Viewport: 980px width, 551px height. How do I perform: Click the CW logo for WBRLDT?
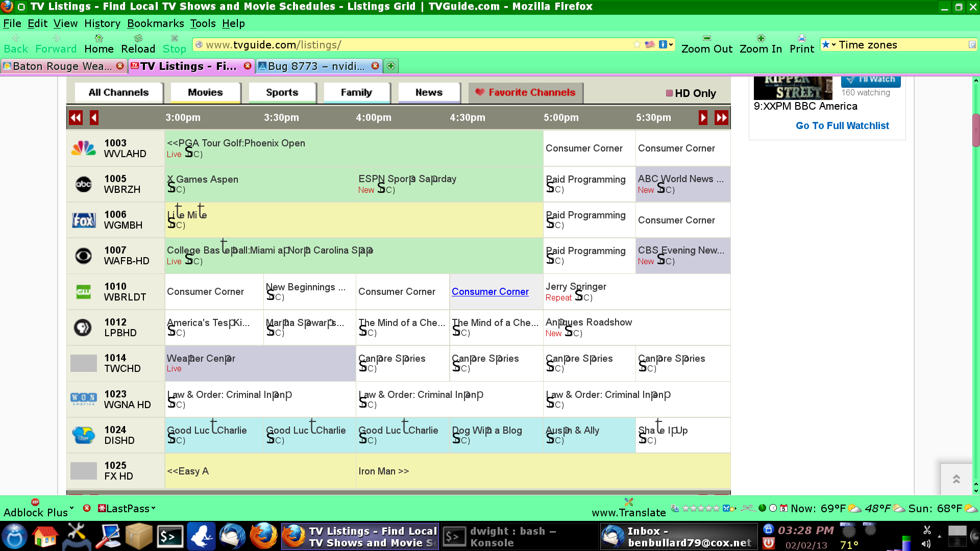tap(84, 291)
